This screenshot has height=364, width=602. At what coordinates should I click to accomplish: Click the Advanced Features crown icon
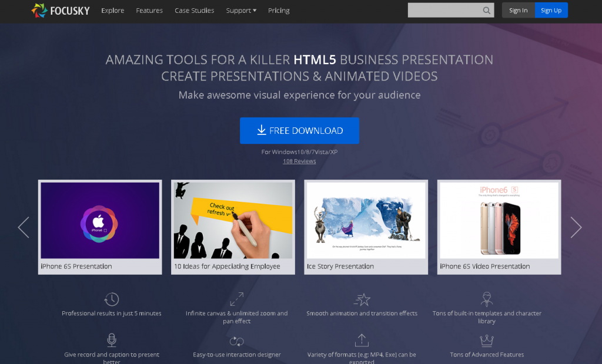click(x=487, y=339)
